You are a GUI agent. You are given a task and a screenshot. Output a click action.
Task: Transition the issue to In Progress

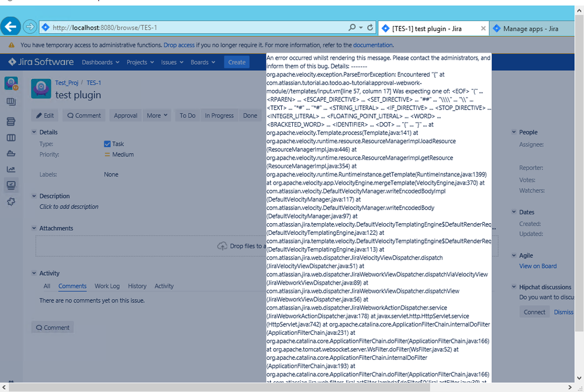click(219, 116)
